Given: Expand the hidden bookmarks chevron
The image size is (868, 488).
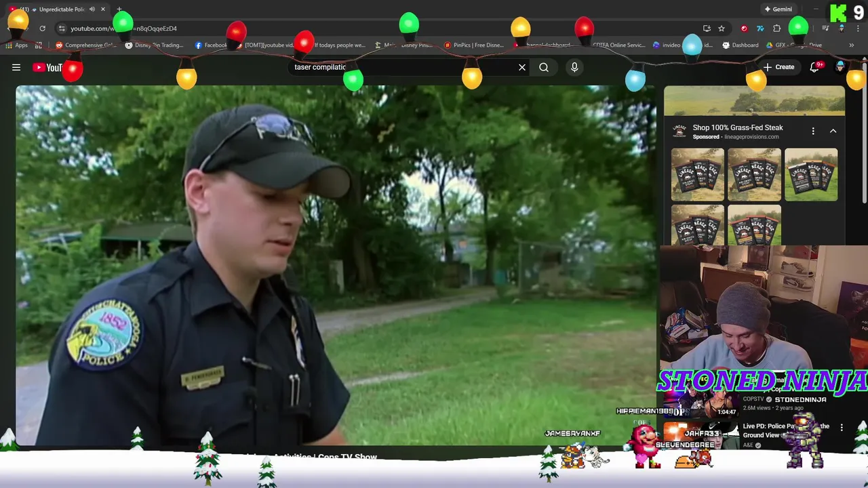Looking at the screenshot, I should pyautogui.click(x=851, y=45).
